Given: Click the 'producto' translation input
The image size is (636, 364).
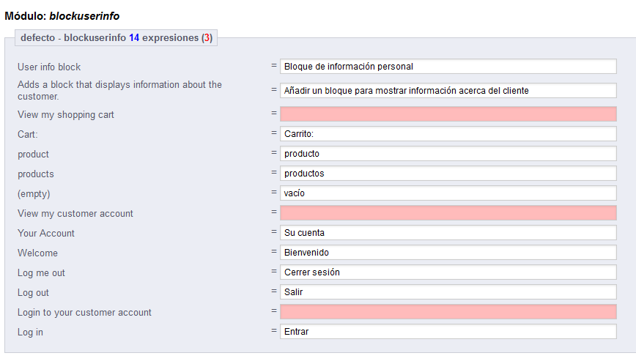Looking at the screenshot, I should tap(448, 154).
